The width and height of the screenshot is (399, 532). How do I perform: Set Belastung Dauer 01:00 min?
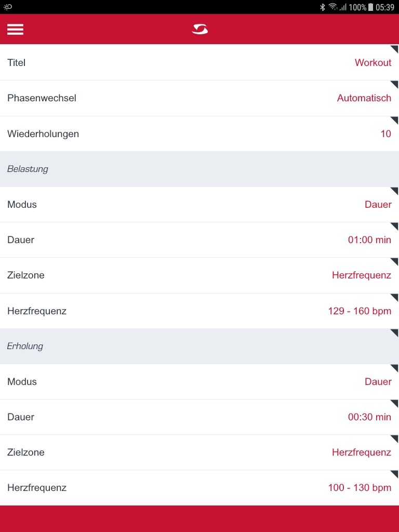coord(369,240)
